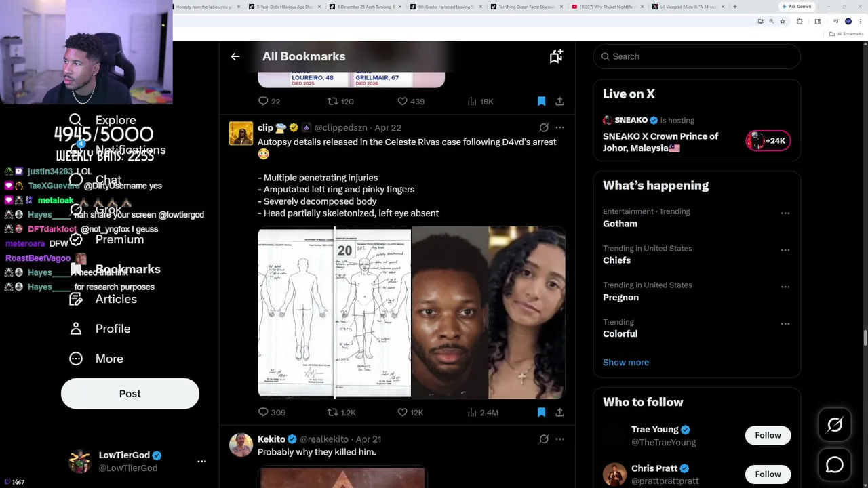Open the man's mugshot photo in clip post
The height and width of the screenshot is (488, 868).
click(x=450, y=312)
